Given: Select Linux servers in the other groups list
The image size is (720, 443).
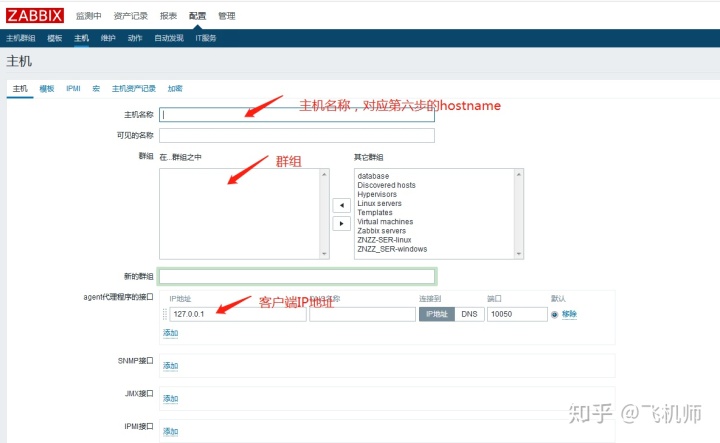Looking at the screenshot, I should (x=379, y=203).
